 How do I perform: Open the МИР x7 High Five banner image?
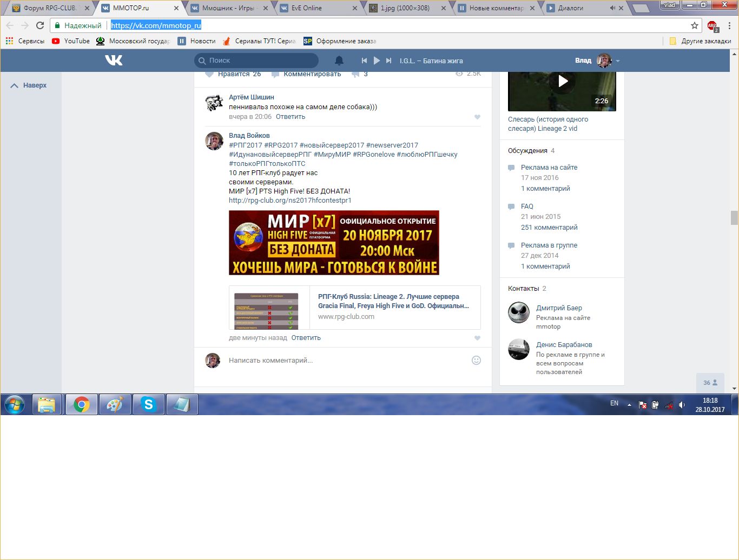click(334, 243)
